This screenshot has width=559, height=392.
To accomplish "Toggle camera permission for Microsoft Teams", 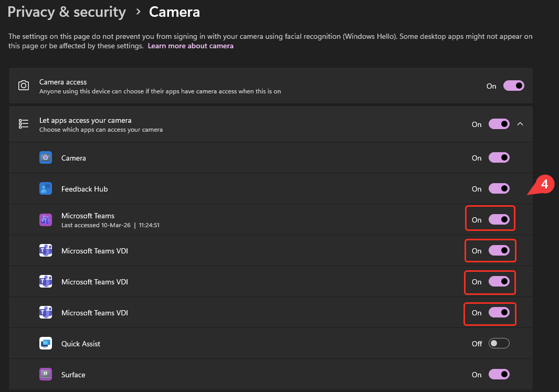I will 499,219.
